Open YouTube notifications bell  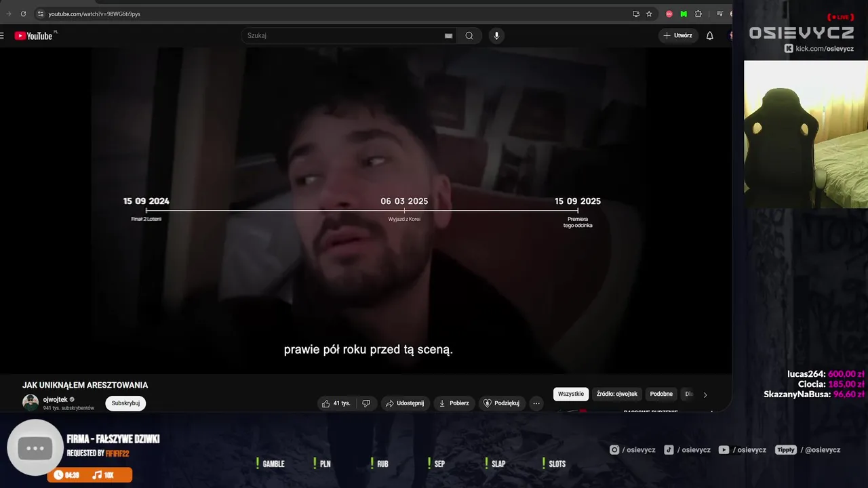pyautogui.click(x=709, y=36)
